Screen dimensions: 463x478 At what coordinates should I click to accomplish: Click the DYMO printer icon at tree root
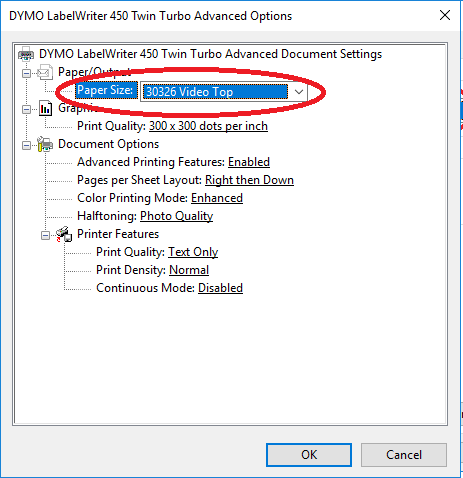point(26,54)
